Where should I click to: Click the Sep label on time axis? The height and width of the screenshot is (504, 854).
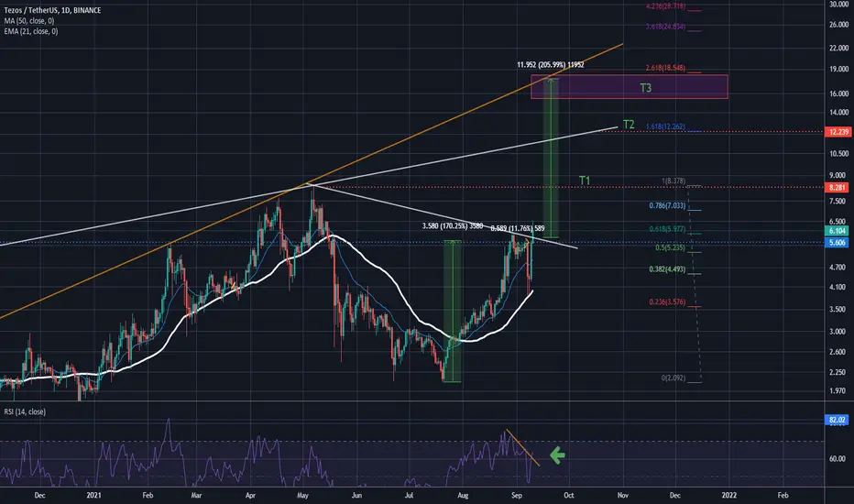(517, 495)
